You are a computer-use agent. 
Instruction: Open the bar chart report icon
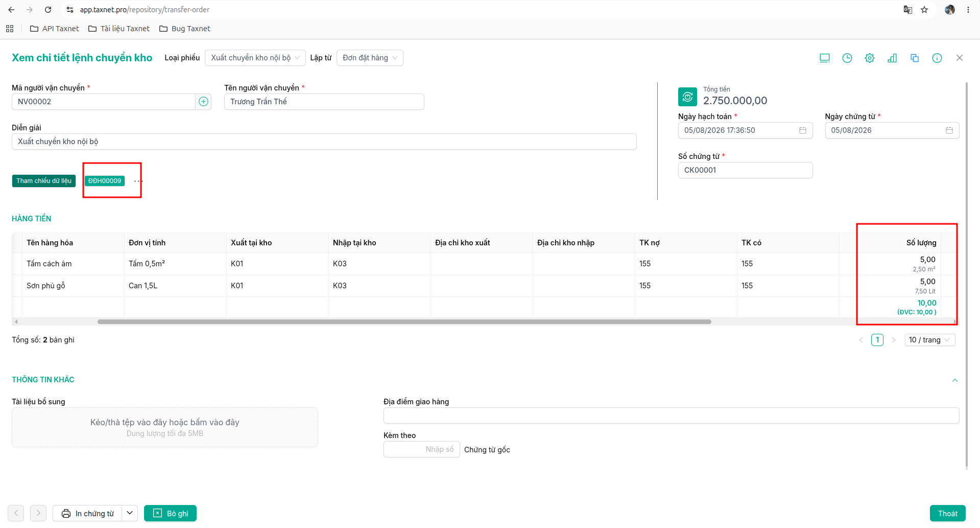point(892,58)
